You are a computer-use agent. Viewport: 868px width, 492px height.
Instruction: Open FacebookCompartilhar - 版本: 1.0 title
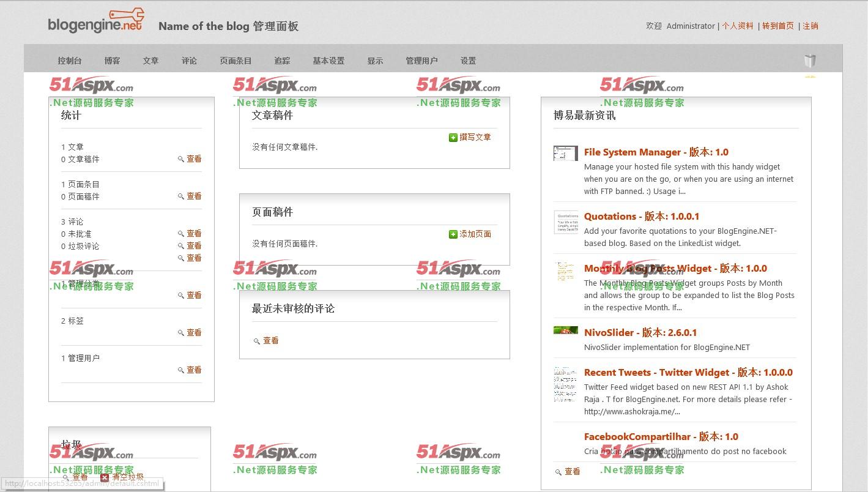661,436
